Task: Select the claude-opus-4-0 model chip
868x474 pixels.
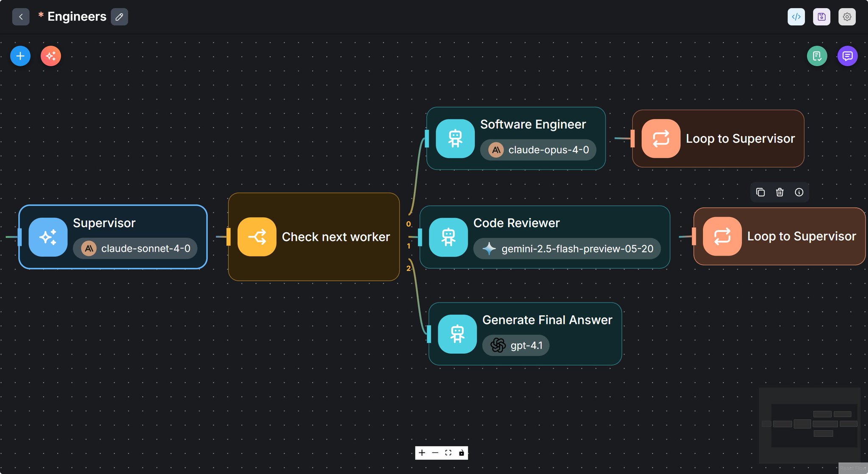Action: click(x=538, y=150)
